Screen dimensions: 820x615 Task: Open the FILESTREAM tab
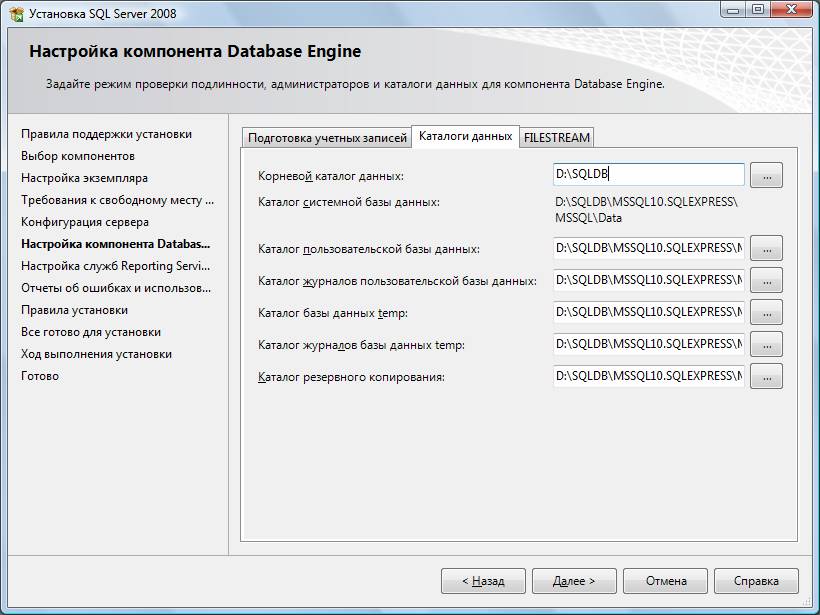pyautogui.click(x=557, y=138)
